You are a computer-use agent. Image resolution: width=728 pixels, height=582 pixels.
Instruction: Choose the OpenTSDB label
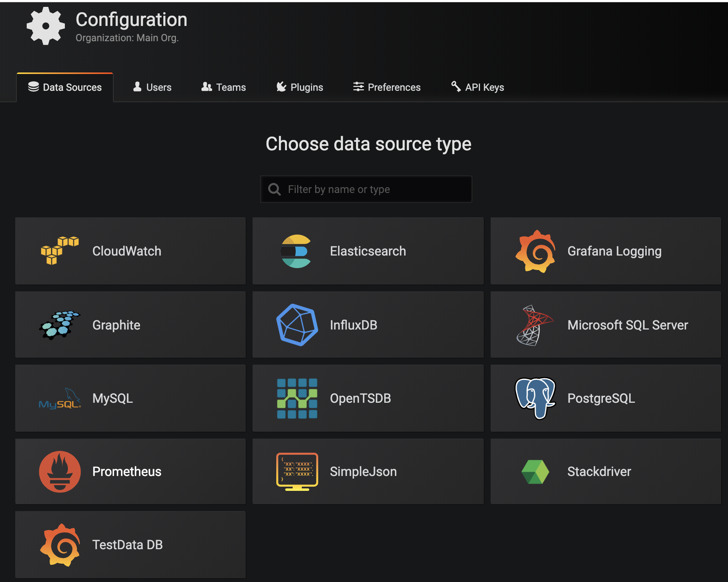(x=360, y=399)
